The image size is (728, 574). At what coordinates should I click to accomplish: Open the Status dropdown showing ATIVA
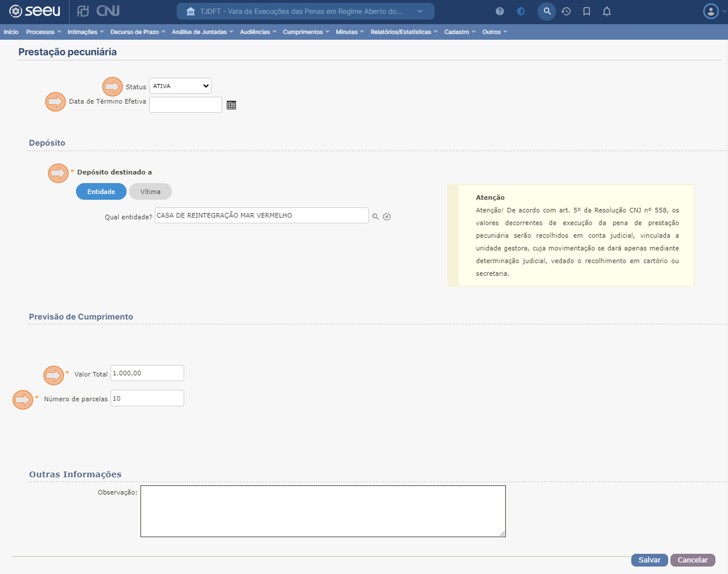[x=180, y=86]
